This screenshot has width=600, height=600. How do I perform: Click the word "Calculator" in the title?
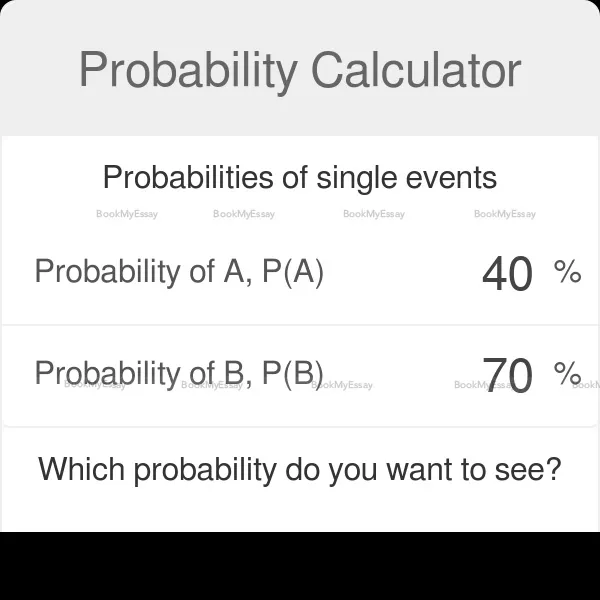pyautogui.click(x=416, y=71)
